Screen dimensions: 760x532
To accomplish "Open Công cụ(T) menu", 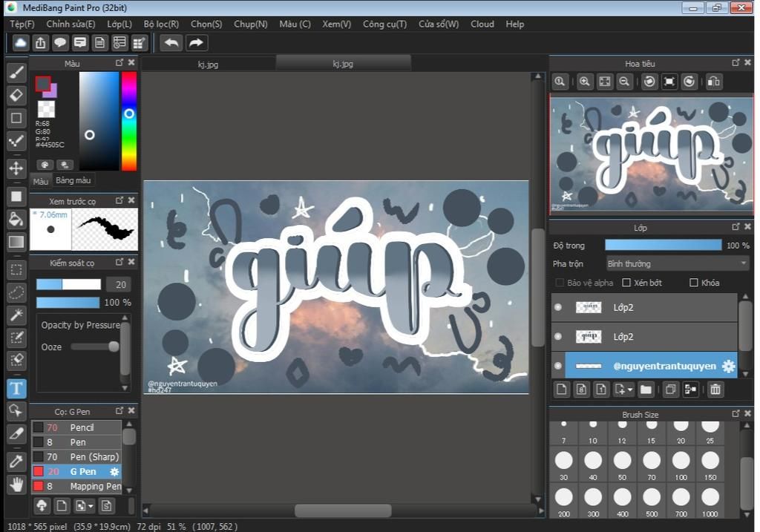I will 385,24.
